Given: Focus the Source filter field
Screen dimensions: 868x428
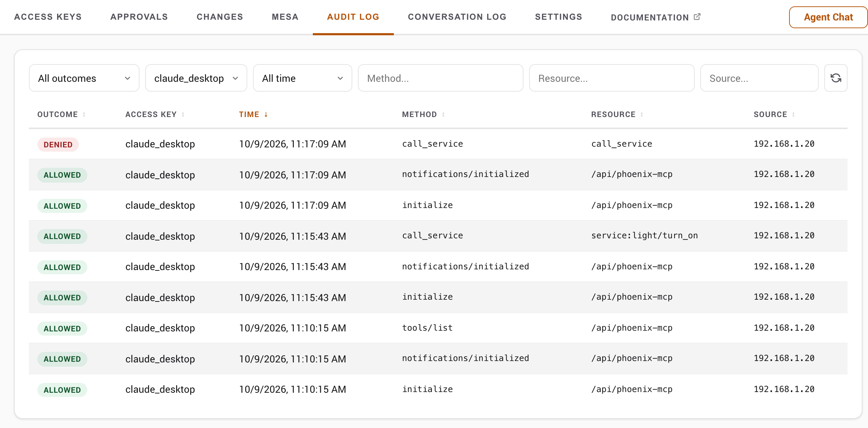Looking at the screenshot, I should click(759, 78).
